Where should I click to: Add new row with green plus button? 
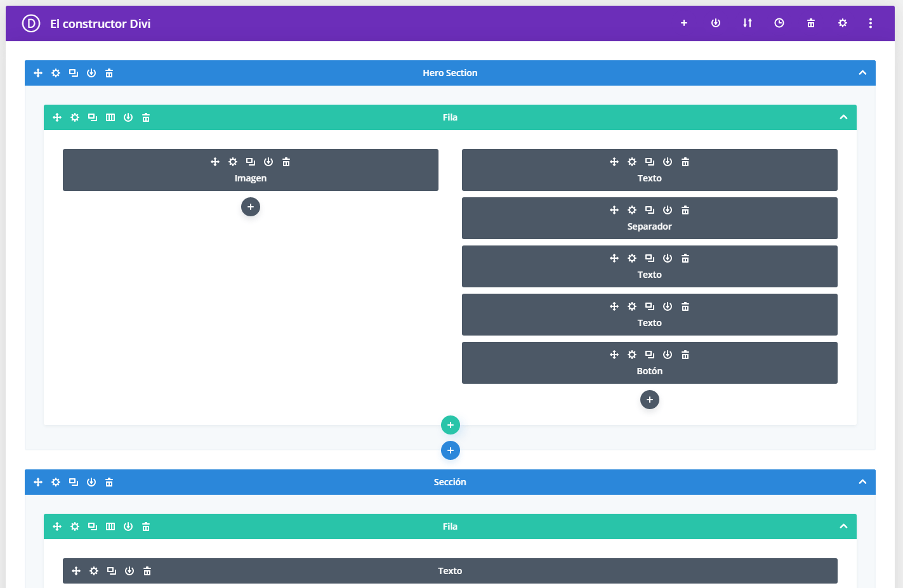click(x=451, y=425)
